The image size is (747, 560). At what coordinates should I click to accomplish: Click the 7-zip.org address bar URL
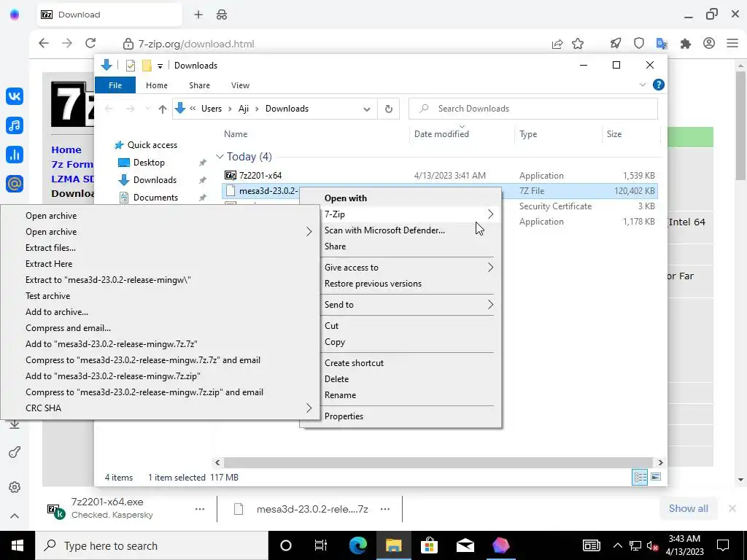pos(196,44)
